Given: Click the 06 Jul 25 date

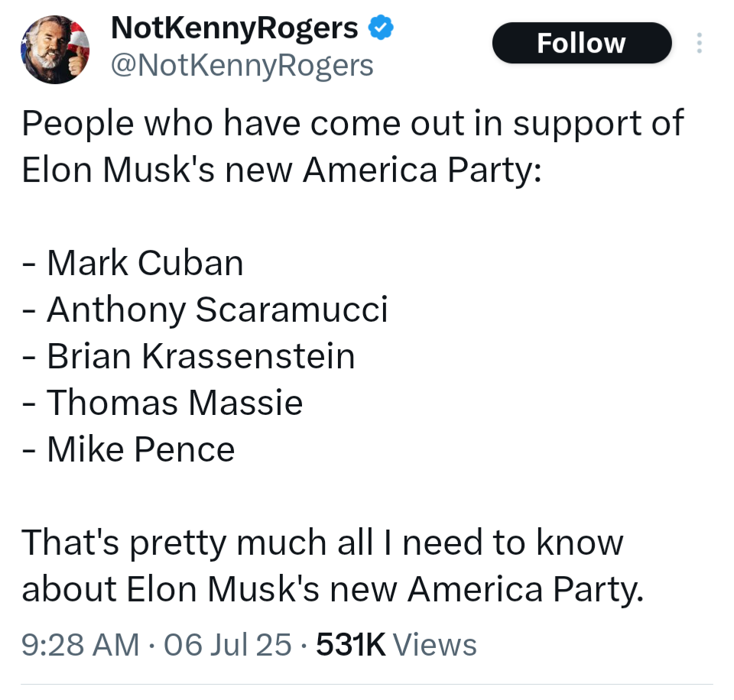Looking at the screenshot, I should coord(228,644).
